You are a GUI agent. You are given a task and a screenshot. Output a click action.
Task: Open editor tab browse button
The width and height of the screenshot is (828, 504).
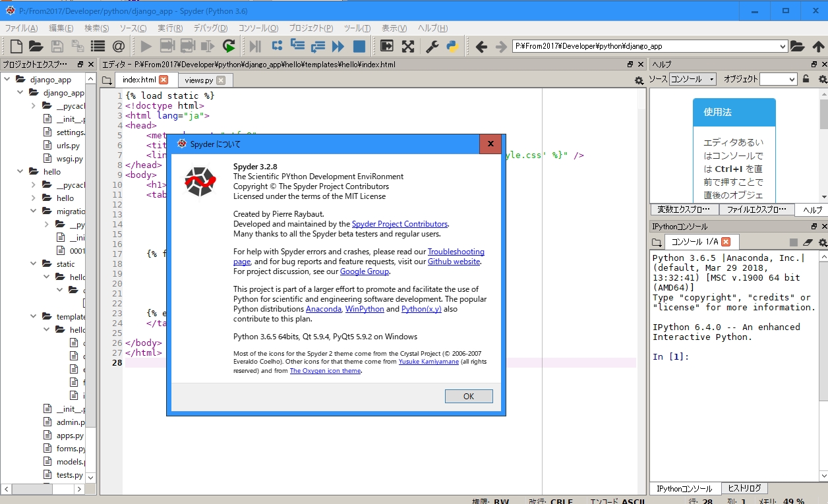[x=107, y=80]
